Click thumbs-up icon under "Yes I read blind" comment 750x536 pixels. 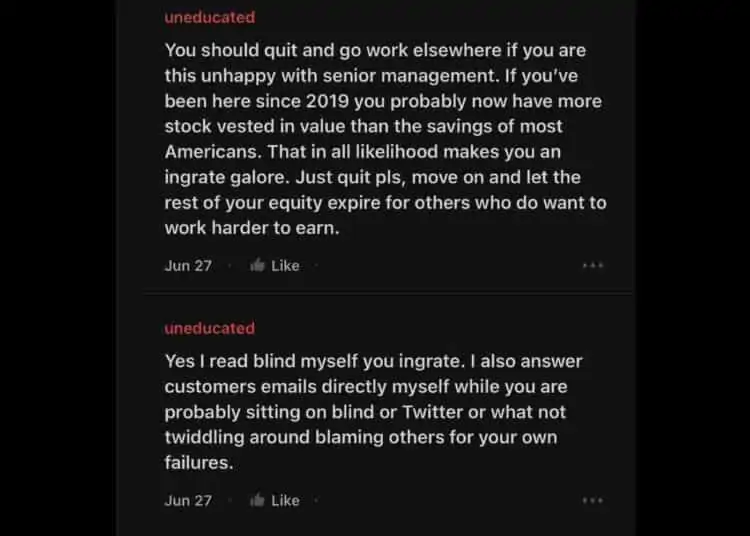coord(257,500)
